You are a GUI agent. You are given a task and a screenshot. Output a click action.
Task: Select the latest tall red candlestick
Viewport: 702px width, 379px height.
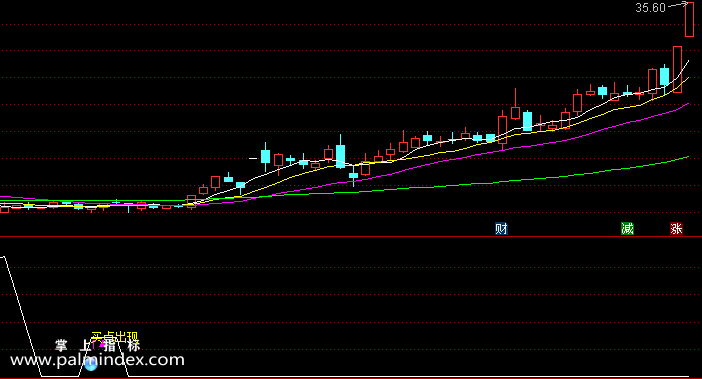click(689, 19)
